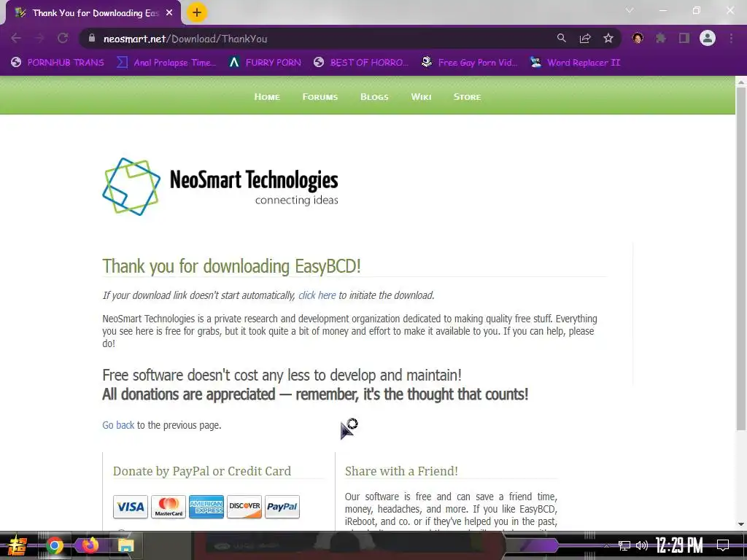Bookmark this page with the star icon
Viewport: 747px width, 560px height.
pyautogui.click(x=608, y=38)
